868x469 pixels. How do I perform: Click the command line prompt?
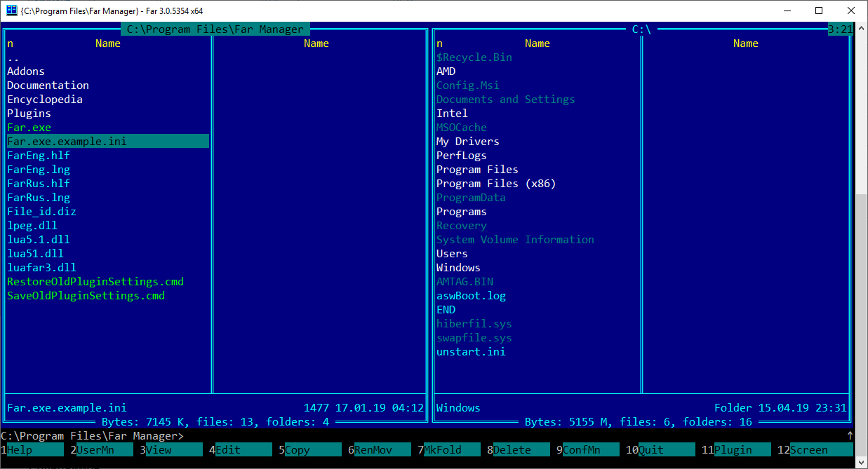click(x=93, y=436)
